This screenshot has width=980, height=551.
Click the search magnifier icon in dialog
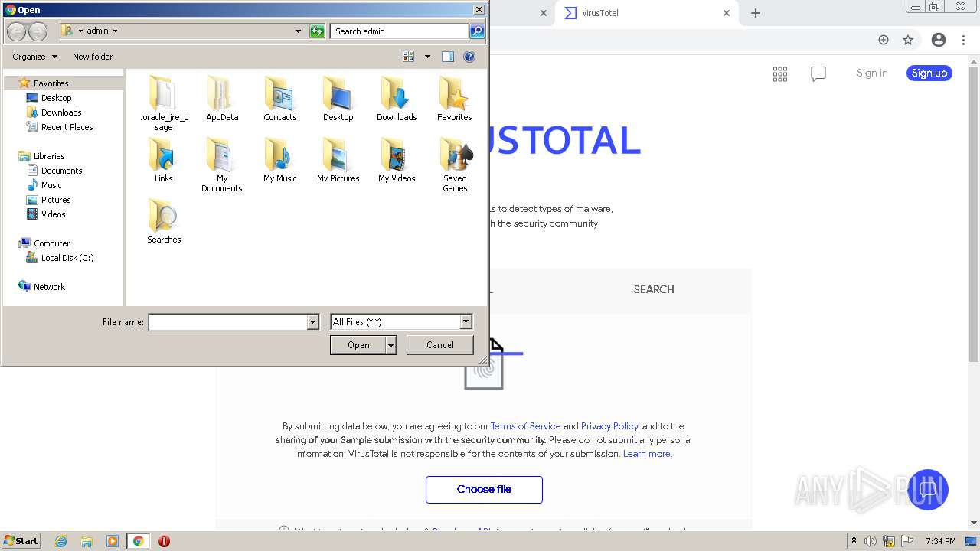click(477, 31)
